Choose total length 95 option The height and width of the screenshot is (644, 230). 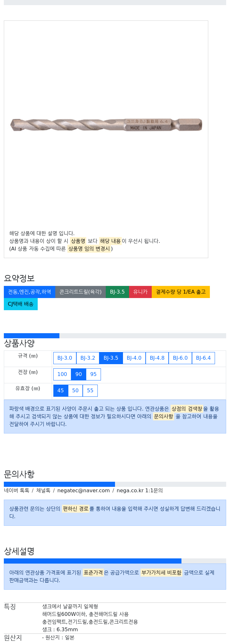(x=94, y=374)
